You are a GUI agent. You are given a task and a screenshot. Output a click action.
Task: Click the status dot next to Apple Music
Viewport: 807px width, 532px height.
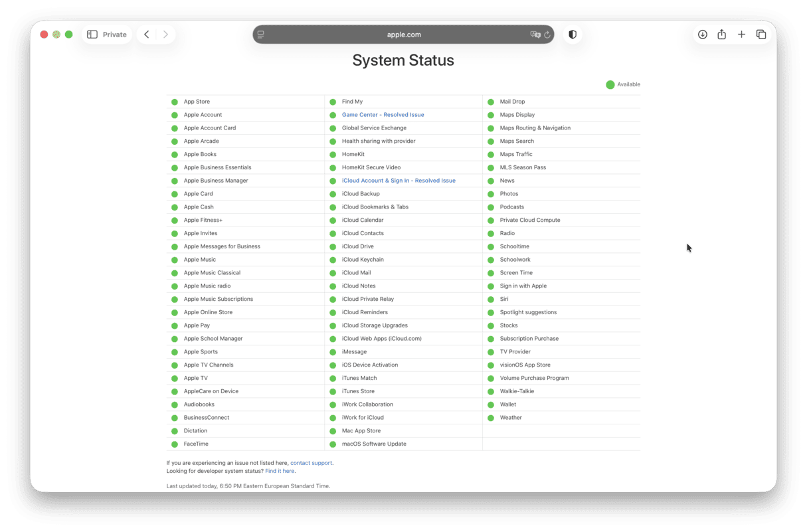(174, 259)
